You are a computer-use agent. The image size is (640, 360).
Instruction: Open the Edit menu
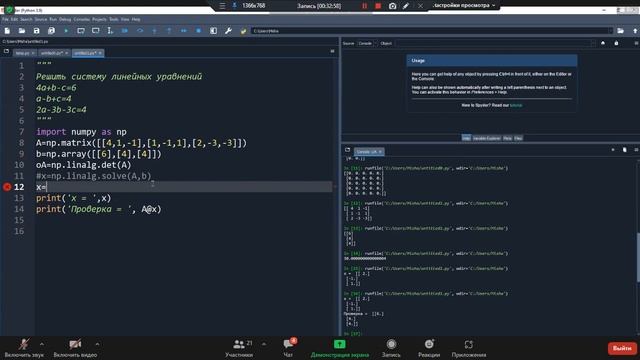[x=14, y=19]
